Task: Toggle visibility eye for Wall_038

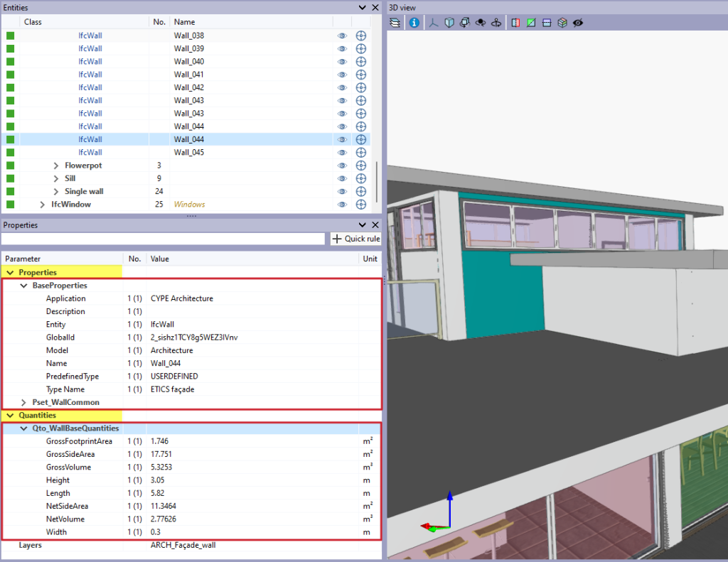Action: pos(342,36)
